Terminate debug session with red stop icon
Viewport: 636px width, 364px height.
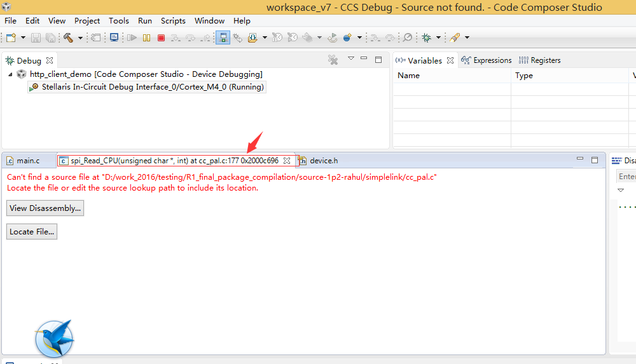[x=161, y=37]
